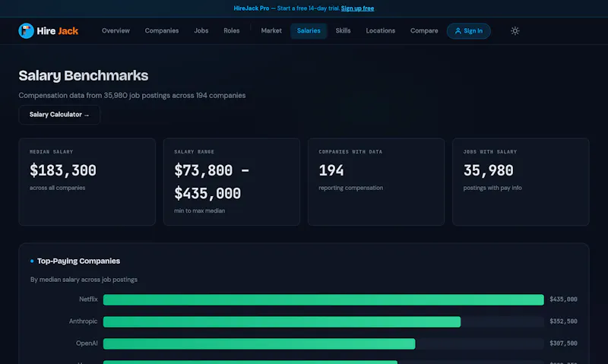Select the Netflix company label

[x=88, y=299]
